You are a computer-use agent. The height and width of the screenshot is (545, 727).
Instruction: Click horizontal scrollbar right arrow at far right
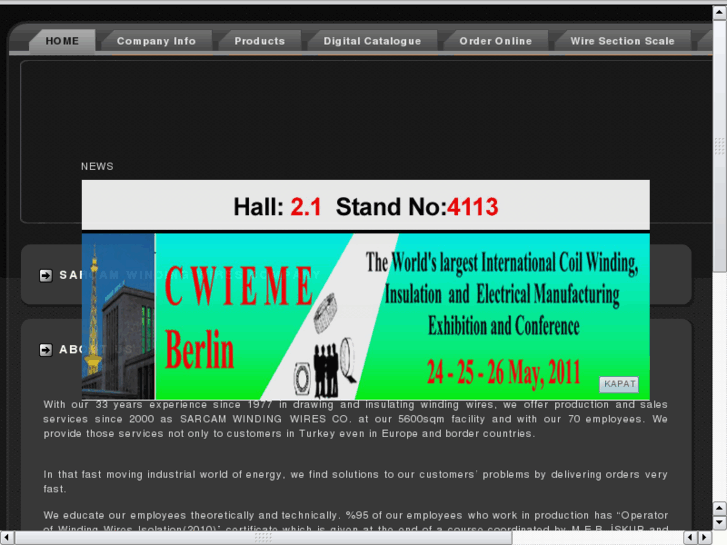click(704, 538)
